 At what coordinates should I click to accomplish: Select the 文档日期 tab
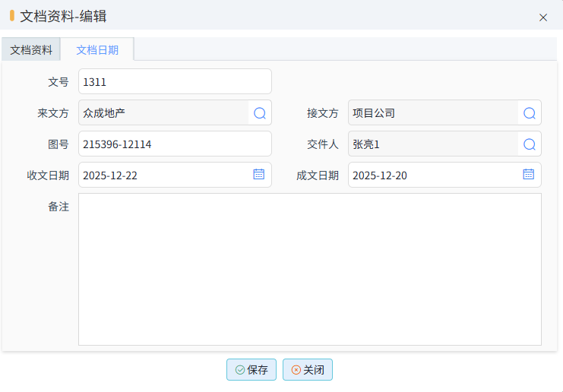click(97, 50)
